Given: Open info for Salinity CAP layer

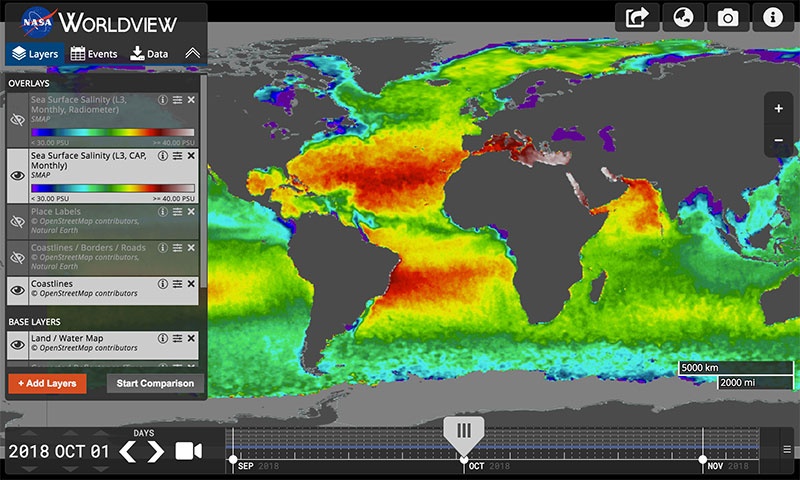Looking at the screenshot, I should (163, 156).
